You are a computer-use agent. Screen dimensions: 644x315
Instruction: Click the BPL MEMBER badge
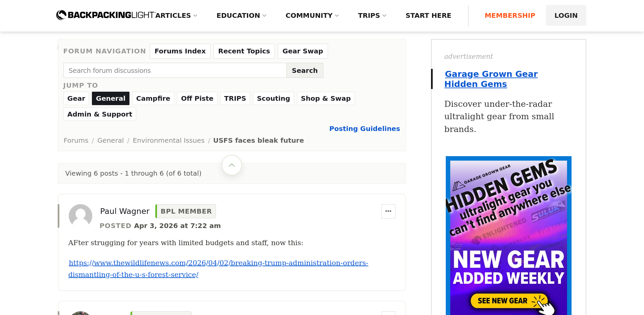click(186, 211)
